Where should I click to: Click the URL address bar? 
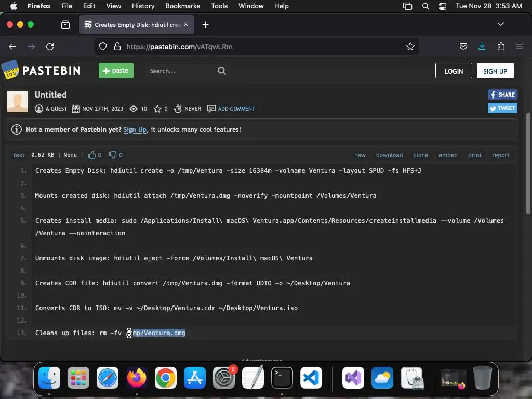click(x=256, y=46)
